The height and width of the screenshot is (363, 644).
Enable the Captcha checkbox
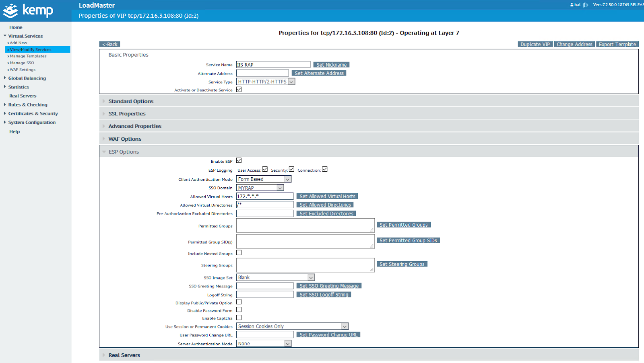(239, 318)
